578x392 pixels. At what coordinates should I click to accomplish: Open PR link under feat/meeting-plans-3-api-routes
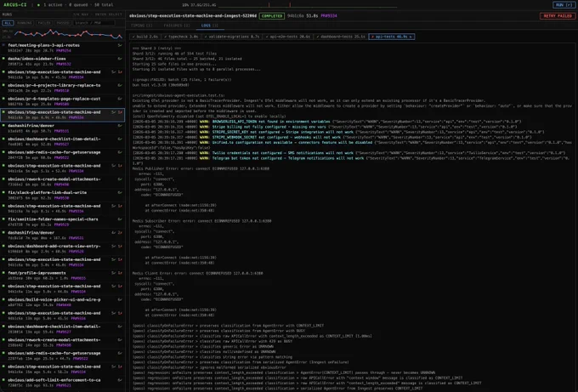click(64, 50)
